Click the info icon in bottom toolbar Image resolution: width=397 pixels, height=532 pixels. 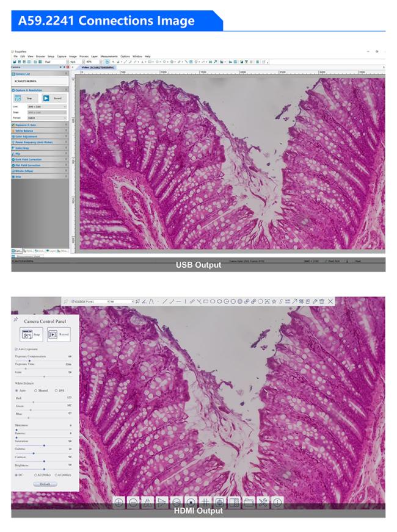click(277, 502)
